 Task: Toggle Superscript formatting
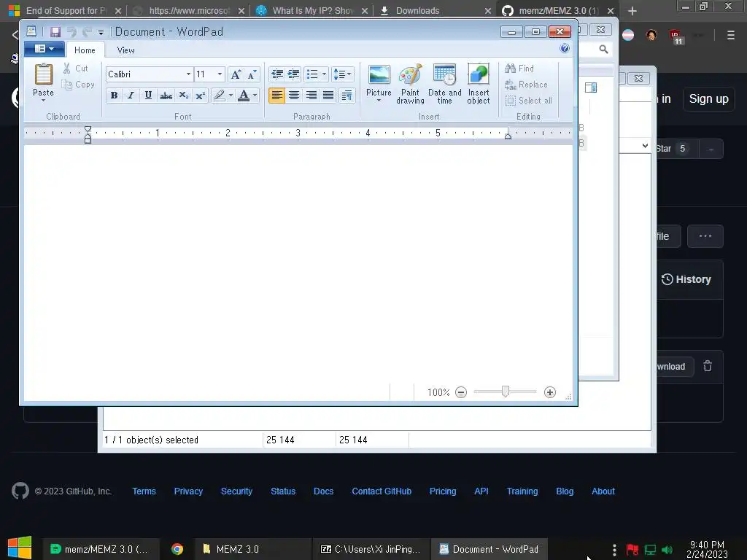click(x=201, y=96)
